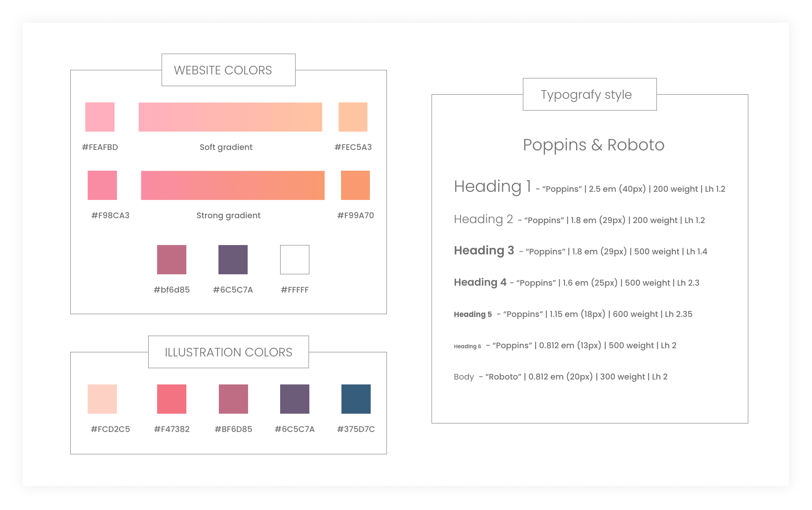This screenshot has width=812, height=510.
Task: Select the #6C5C7A swatch under Illustration Colors
Action: (x=295, y=399)
